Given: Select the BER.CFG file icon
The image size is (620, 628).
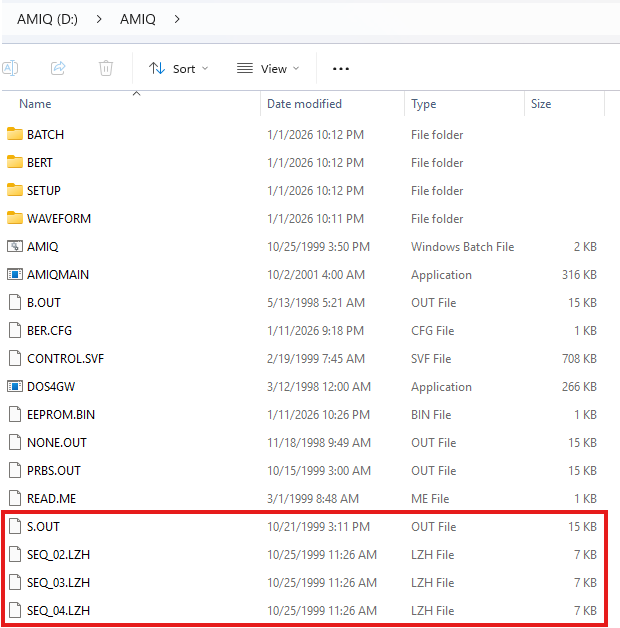Looking at the screenshot, I should tap(15, 330).
